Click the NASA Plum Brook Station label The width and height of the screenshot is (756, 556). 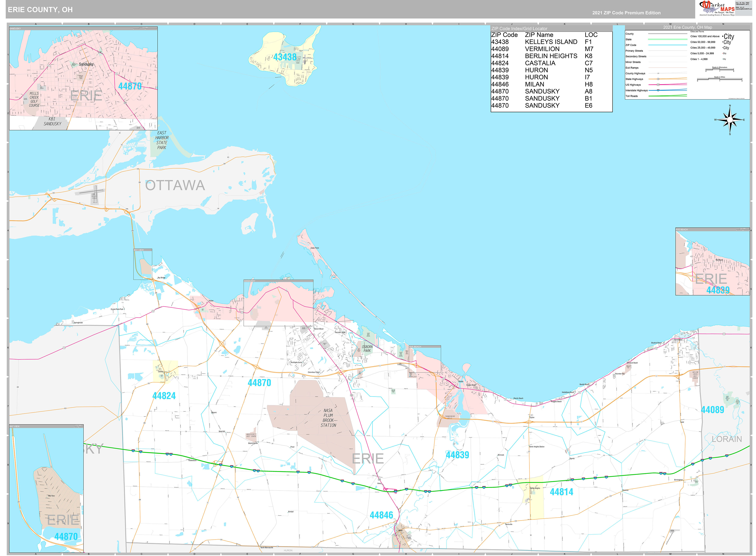[x=328, y=418]
